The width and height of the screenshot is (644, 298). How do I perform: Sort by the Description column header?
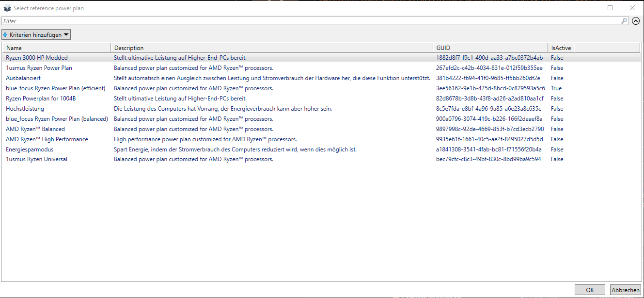tap(272, 48)
